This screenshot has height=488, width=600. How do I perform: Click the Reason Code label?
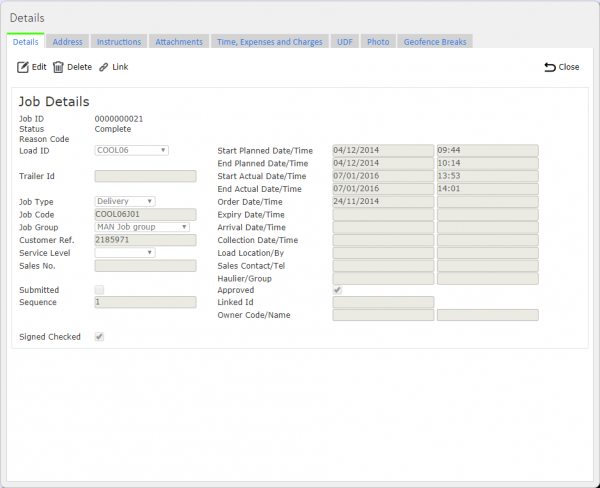coord(44,139)
